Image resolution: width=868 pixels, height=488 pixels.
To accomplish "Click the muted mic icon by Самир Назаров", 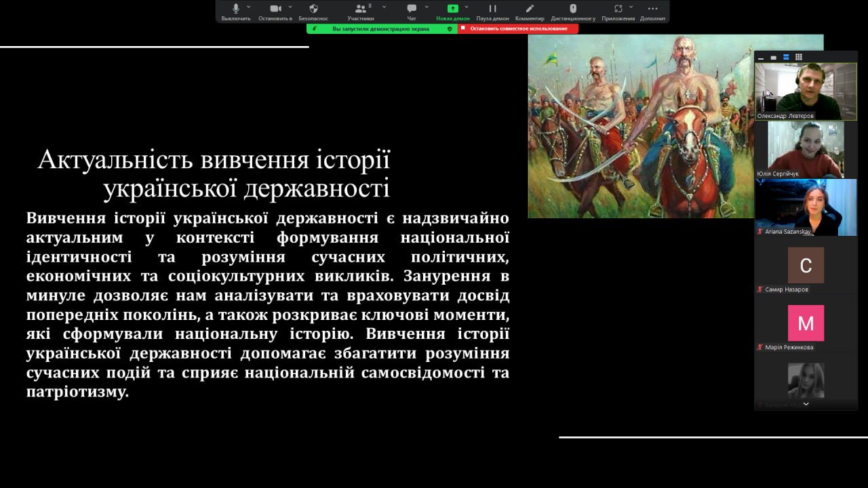I will pyautogui.click(x=760, y=289).
